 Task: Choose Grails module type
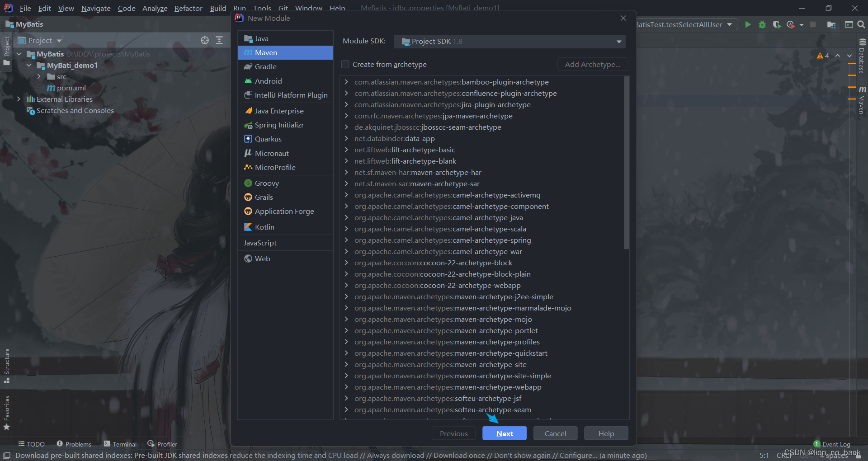(285, 197)
